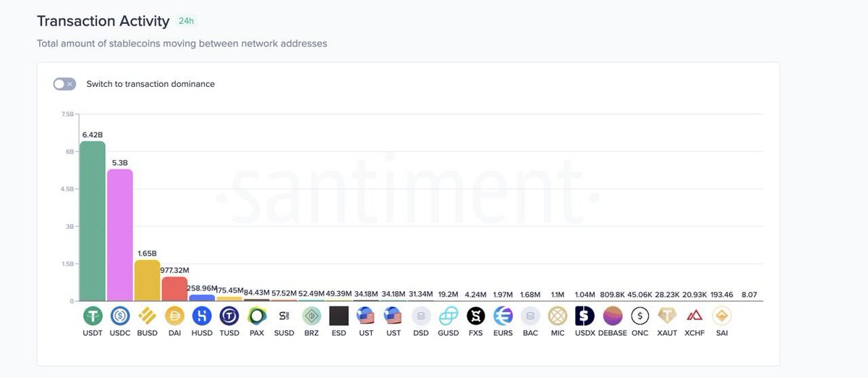This screenshot has height=378, width=868.
Task: Click the pink USDC bar
Action: coord(120,235)
